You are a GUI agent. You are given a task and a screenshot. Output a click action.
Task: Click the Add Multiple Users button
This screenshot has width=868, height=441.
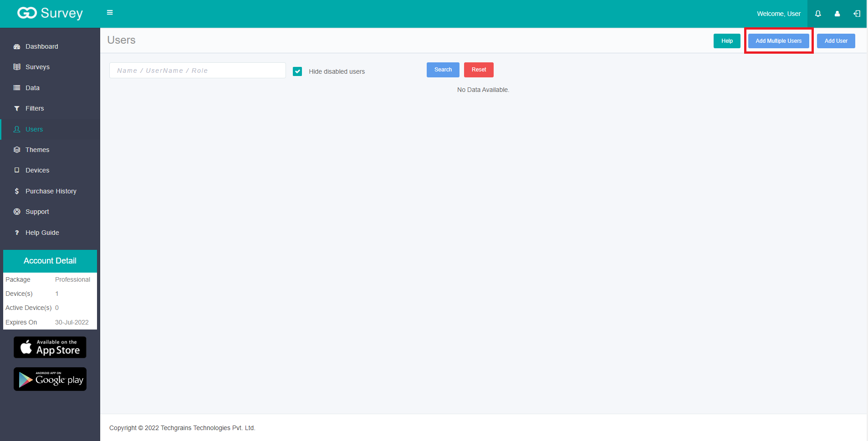(x=778, y=41)
